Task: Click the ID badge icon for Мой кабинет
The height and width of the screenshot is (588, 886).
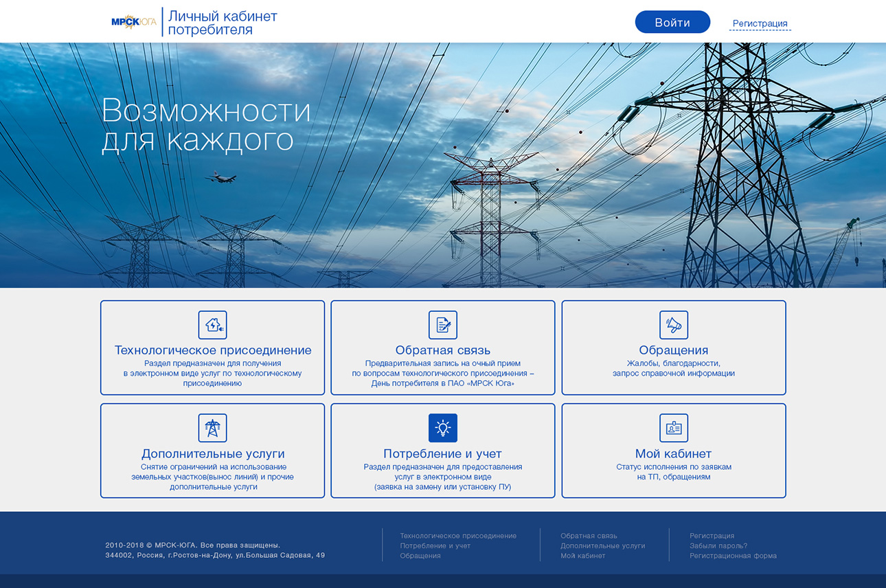Action: coord(674,428)
